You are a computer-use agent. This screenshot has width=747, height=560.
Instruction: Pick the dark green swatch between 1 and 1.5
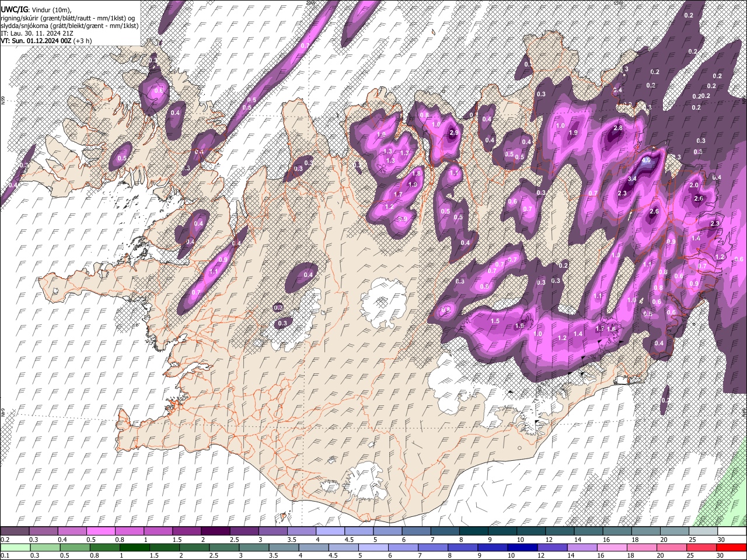point(134,547)
